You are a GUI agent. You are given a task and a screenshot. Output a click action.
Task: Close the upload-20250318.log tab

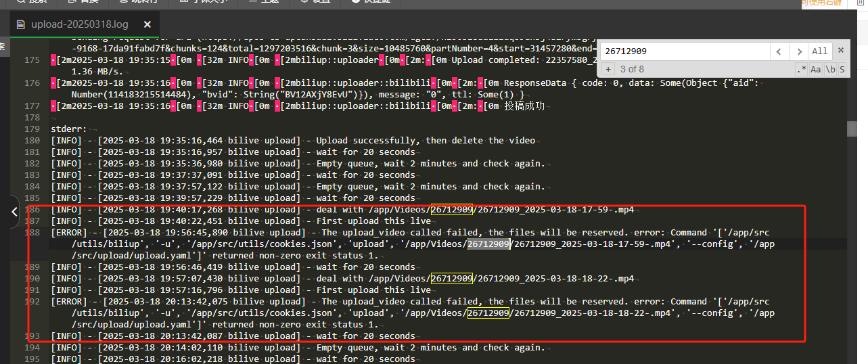[147, 25]
